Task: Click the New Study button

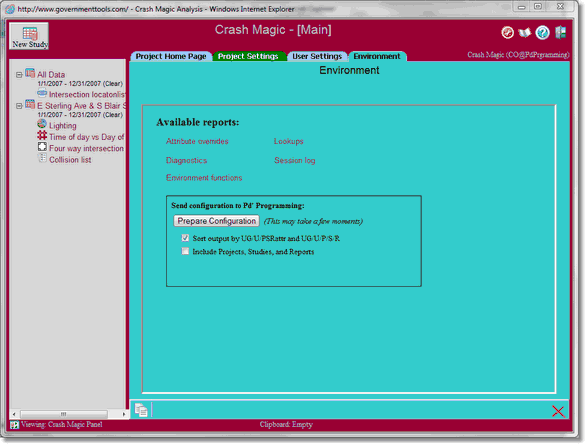Action: coord(29,36)
